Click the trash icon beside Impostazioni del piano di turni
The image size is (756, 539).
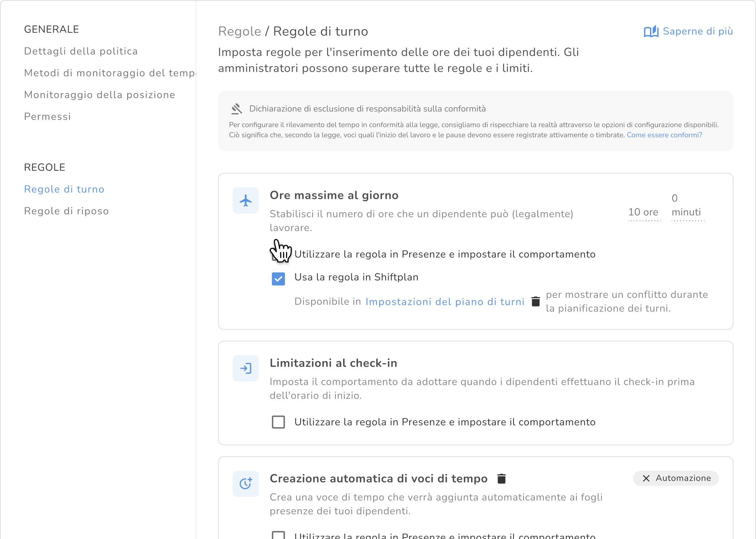pyautogui.click(x=535, y=301)
